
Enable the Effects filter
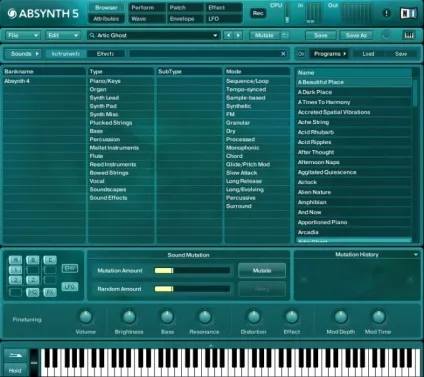[105, 54]
